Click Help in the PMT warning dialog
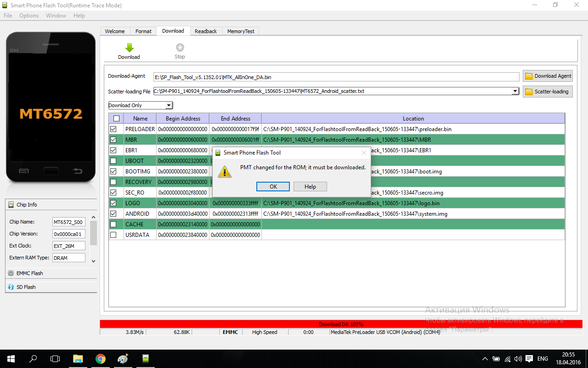The height and width of the screenshot is (368, 588). click(310, 186)
